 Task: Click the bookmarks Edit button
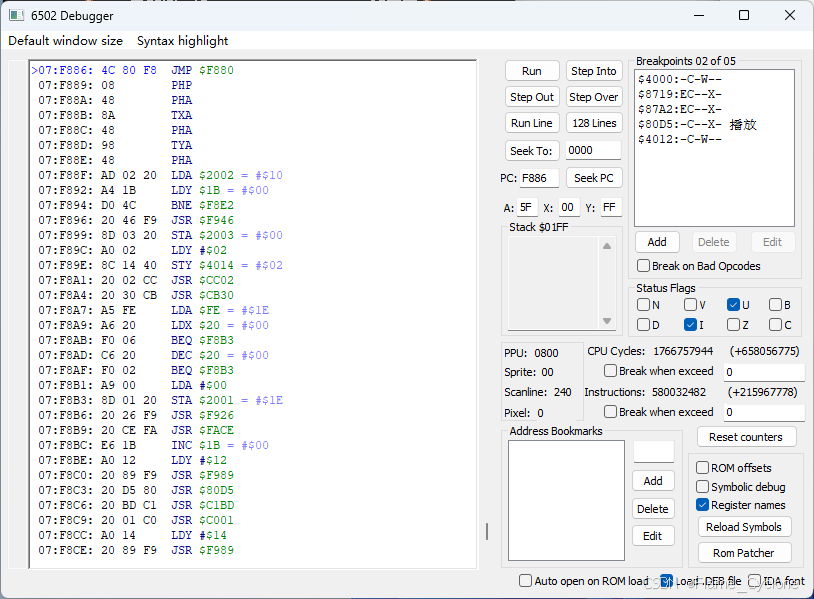click(653, 536)
